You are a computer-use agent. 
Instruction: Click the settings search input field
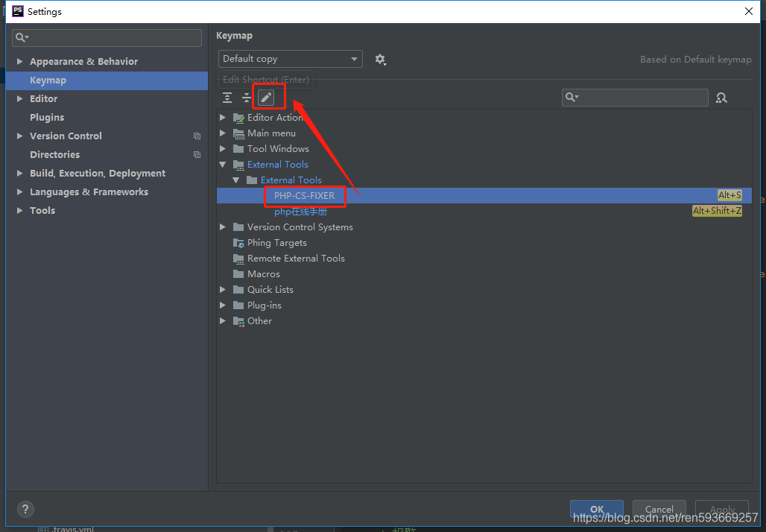pos(107,37)
